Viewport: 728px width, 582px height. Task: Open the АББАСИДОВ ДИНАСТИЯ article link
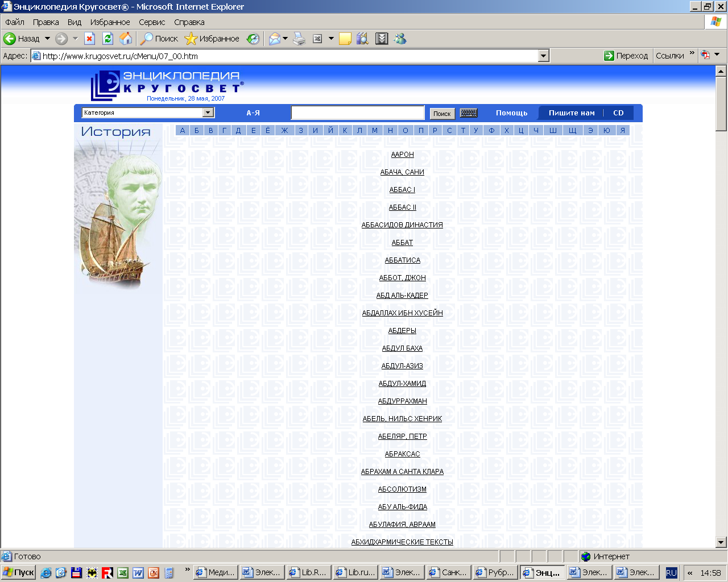click(x=402, y=225)
